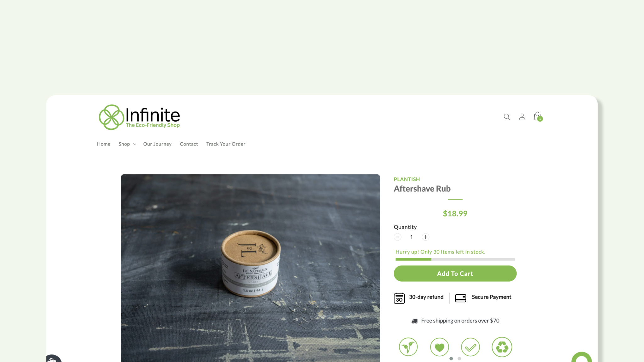Open the Our Journey page
The height and width of the screenshot is (362, 644).
coord(157,144)
